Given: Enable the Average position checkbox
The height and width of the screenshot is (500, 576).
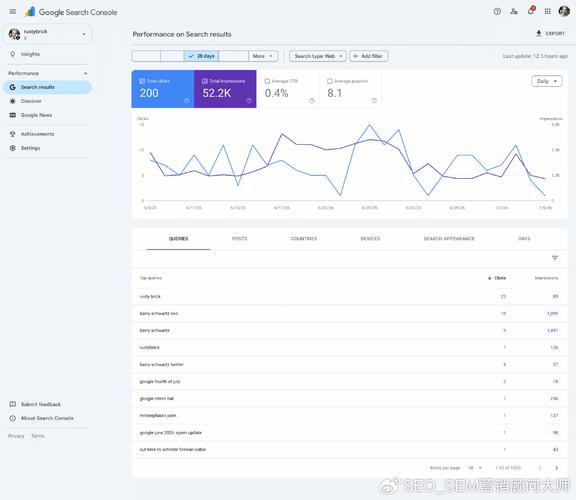Looking at the screenshot, I should [x=330, y=81].
